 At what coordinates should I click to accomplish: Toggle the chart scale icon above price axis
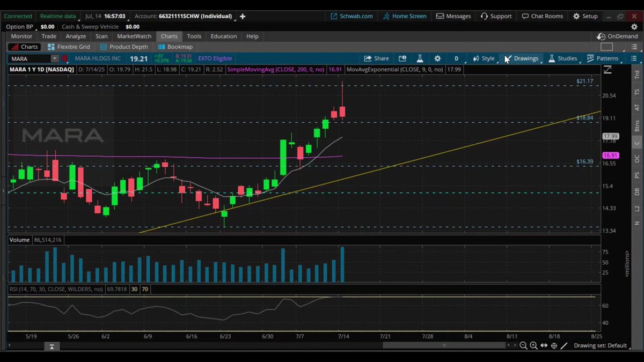pos(608,70)
